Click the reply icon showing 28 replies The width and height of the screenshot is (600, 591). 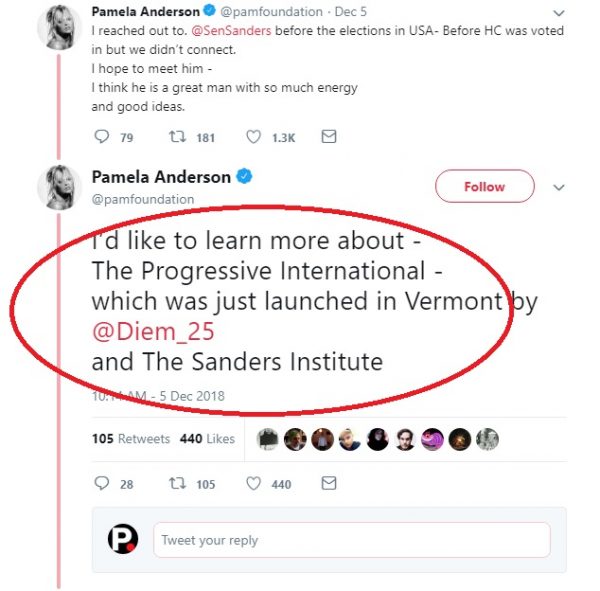click(x=101, y=484)
